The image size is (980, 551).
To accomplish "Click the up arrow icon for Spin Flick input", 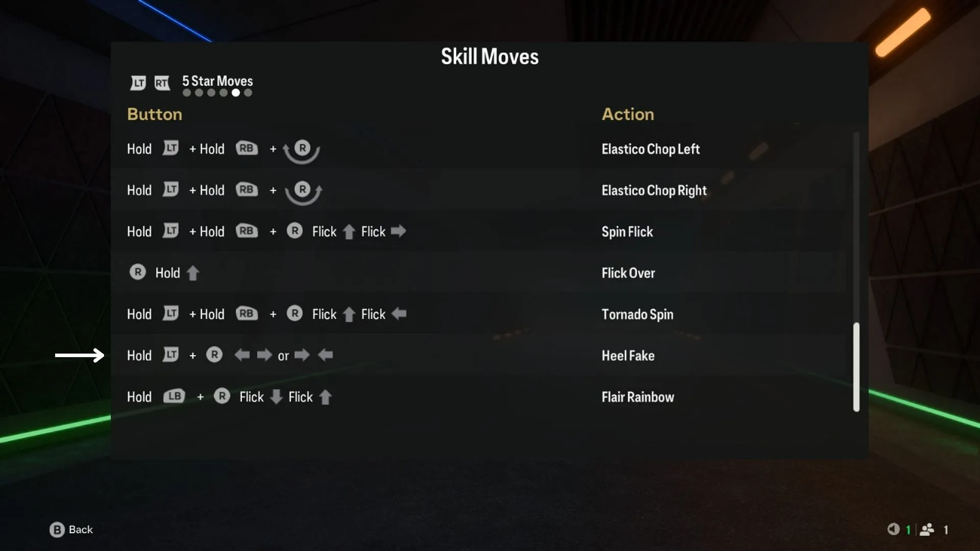I will (x=348, y=232).
